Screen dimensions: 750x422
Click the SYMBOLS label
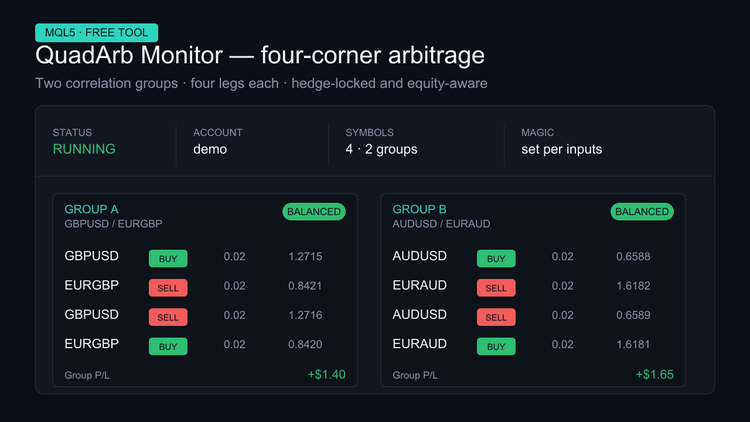tap(370, 133)
